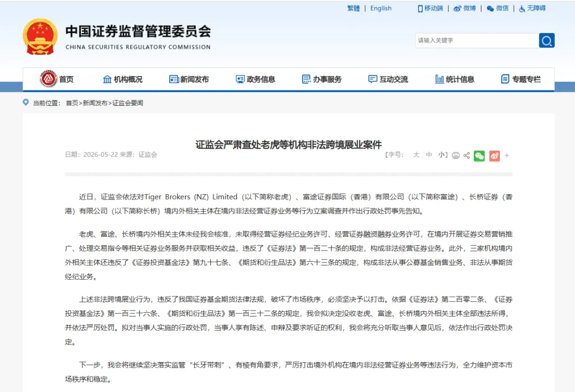Image resolution: width=575 pixels, height=392 pixels.
Task: Open the 新闻发布 navigation menu
Action: pos(194,79)
